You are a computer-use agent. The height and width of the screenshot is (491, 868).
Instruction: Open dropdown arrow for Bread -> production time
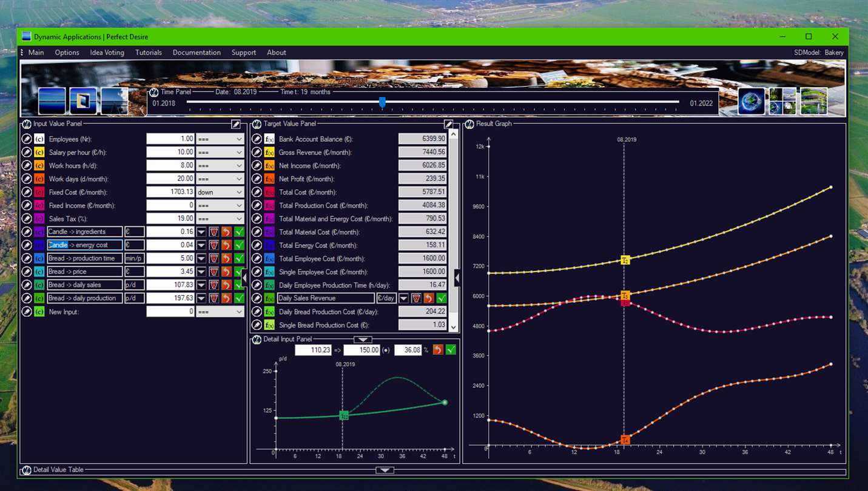tap(201, 258)
